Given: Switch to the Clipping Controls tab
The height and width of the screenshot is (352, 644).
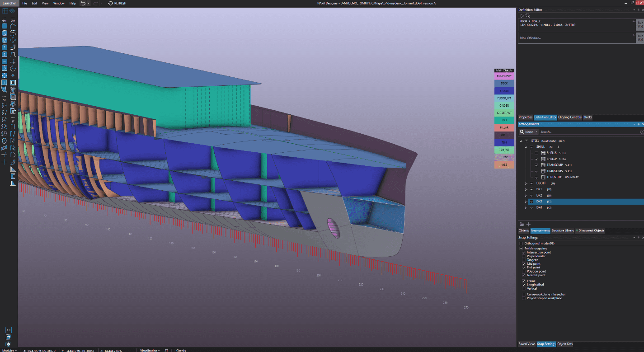Looking at the screenshot, I should pos(569,117).
